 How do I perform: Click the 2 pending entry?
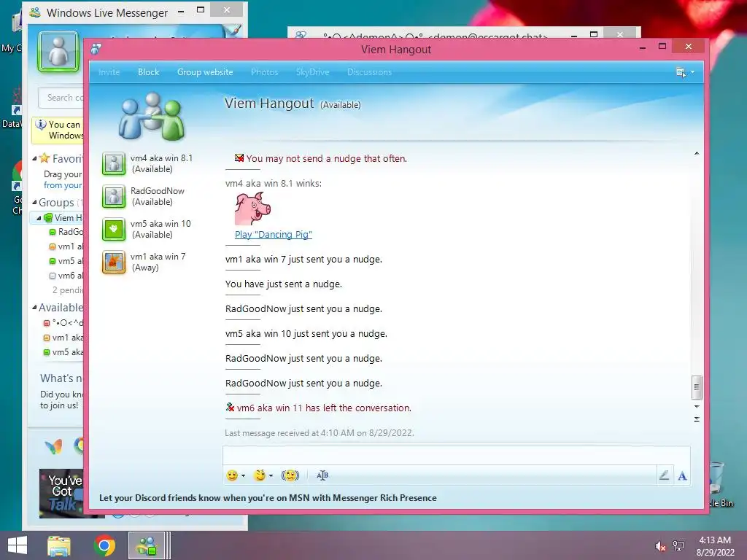[68, 290]
